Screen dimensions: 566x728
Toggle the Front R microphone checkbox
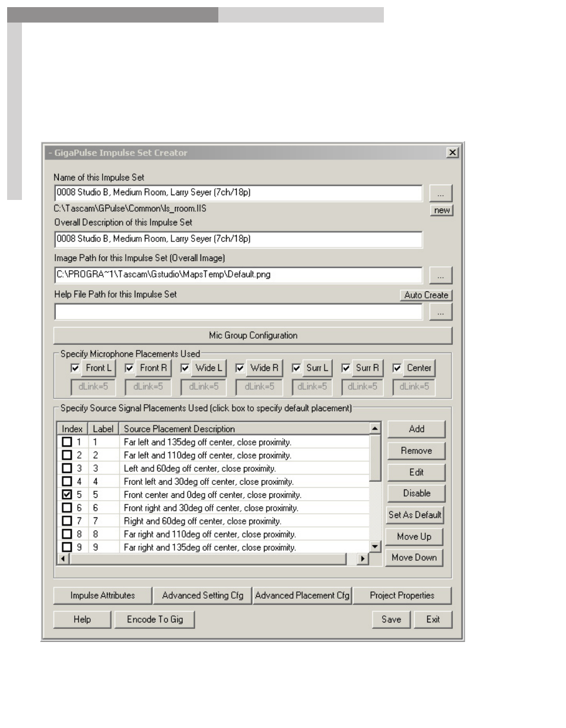(x=129, y=368)
